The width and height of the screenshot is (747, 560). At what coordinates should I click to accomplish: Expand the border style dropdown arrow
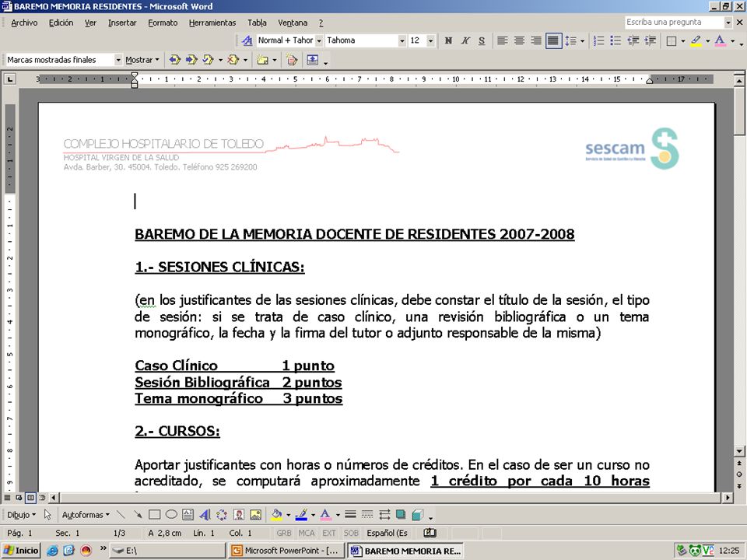point(682,41)
